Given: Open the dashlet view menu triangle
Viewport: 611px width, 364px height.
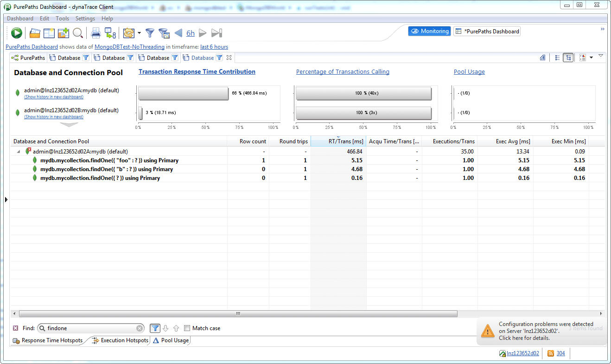Looking at the screenshot, I should [x=601, y=56].
